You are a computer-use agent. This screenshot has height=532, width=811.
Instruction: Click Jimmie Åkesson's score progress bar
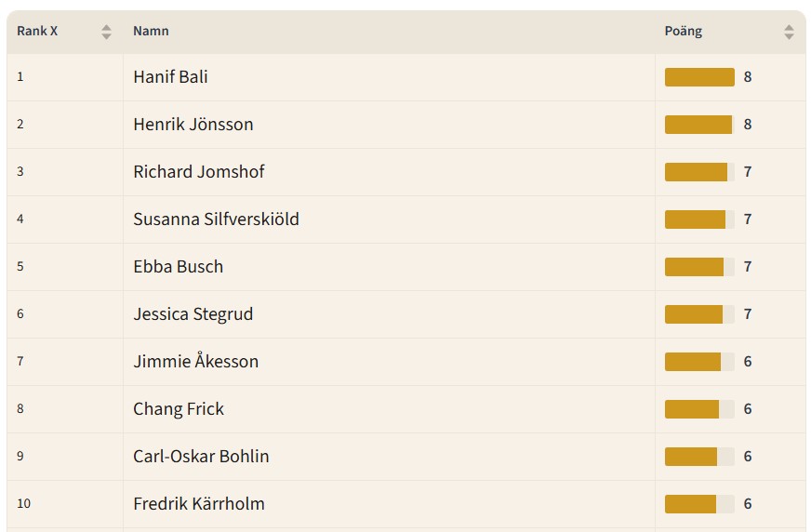pos(699,362)
